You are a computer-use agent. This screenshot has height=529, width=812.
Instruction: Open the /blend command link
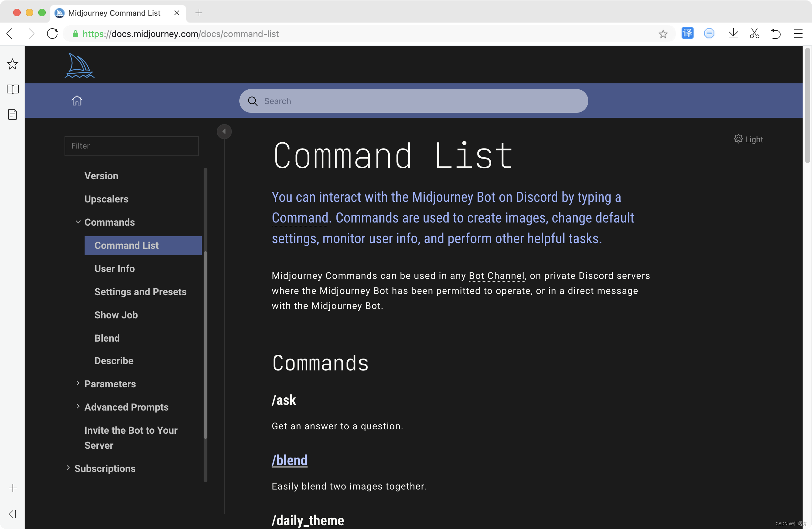(289, 460)
